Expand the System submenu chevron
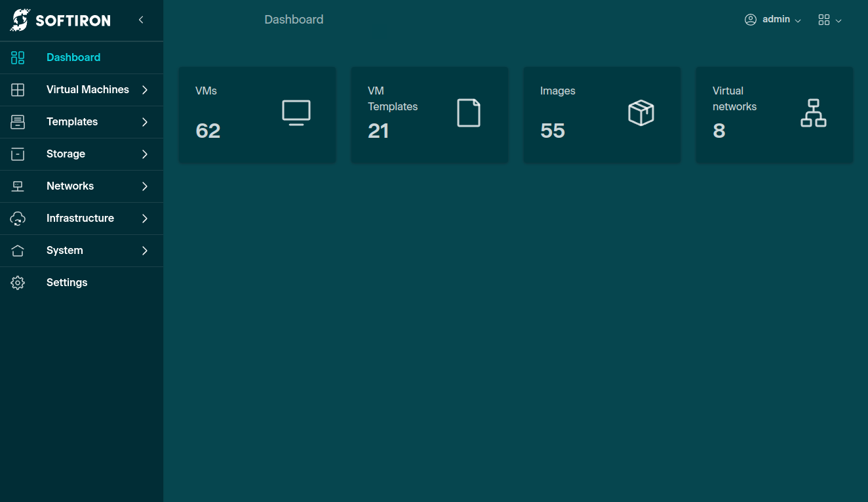 [x=145, y=251]
